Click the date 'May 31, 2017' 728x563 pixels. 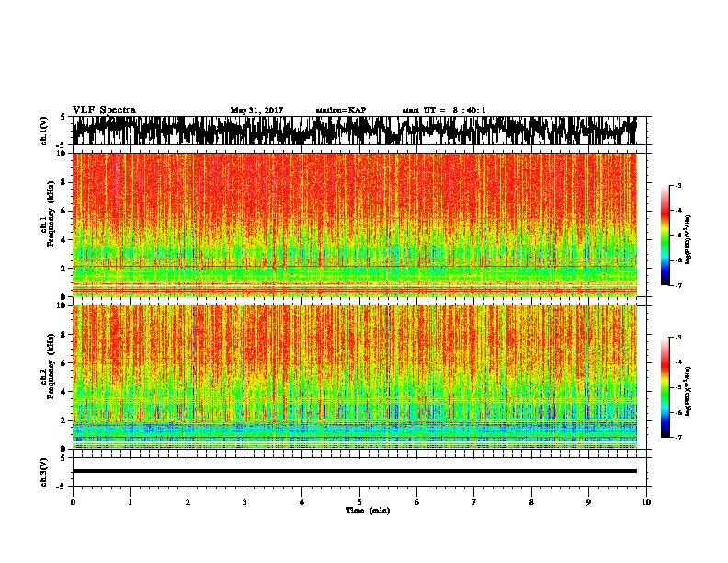(x=256, y=110)
